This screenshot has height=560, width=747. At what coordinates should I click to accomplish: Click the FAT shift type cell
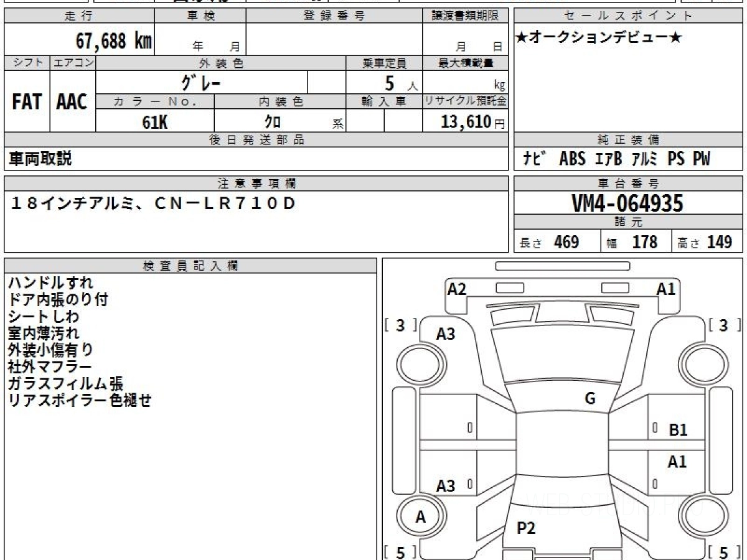click(x=27, y=101)
